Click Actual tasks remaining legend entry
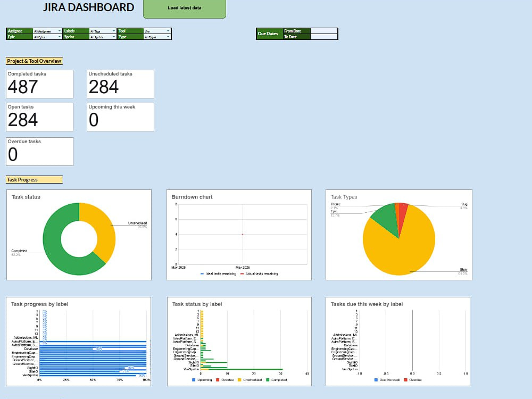This screenshot has width=532, height=399. (x=259, y=274)
